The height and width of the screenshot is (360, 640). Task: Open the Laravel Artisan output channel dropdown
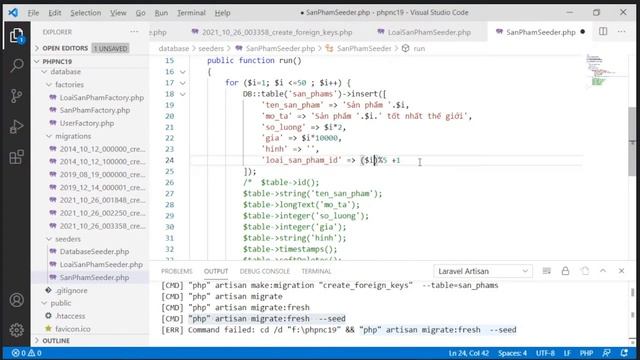483,271
